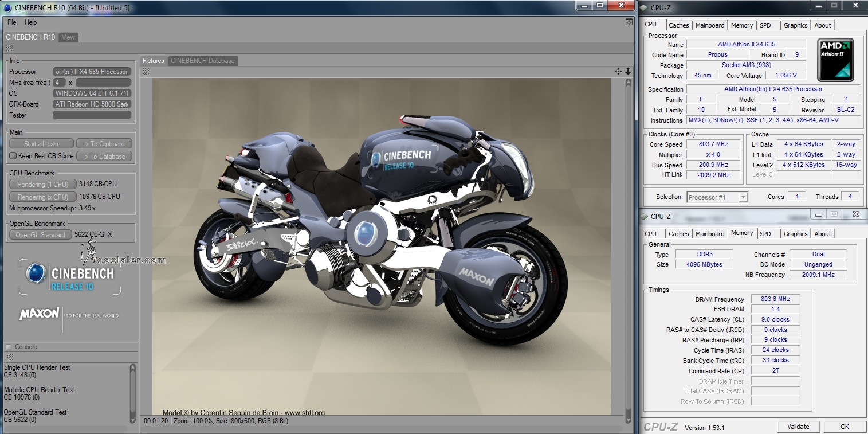Click the Start all tests button

coord(41,144)
